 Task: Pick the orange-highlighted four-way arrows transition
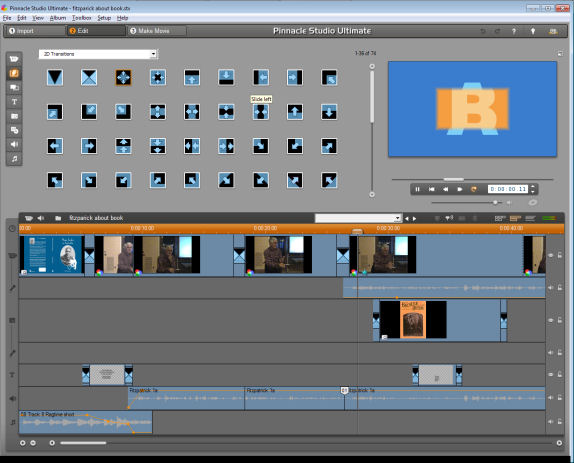(123, 77)
